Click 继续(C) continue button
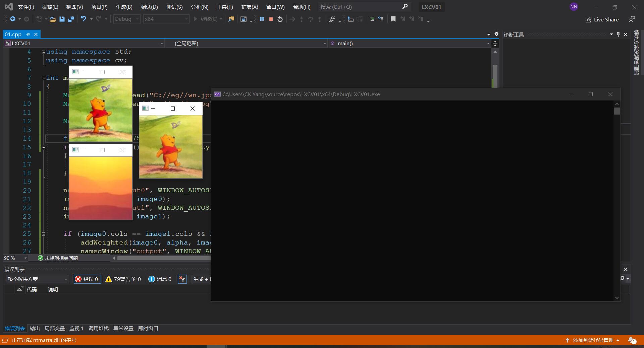644x348 pixels. click(x=207, y=19)
